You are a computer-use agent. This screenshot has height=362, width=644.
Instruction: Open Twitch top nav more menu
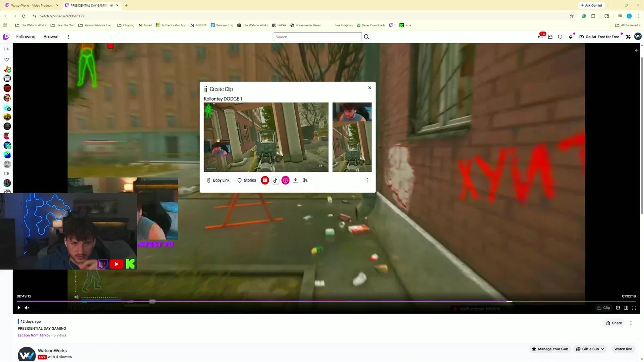click(x=68, y=37)
